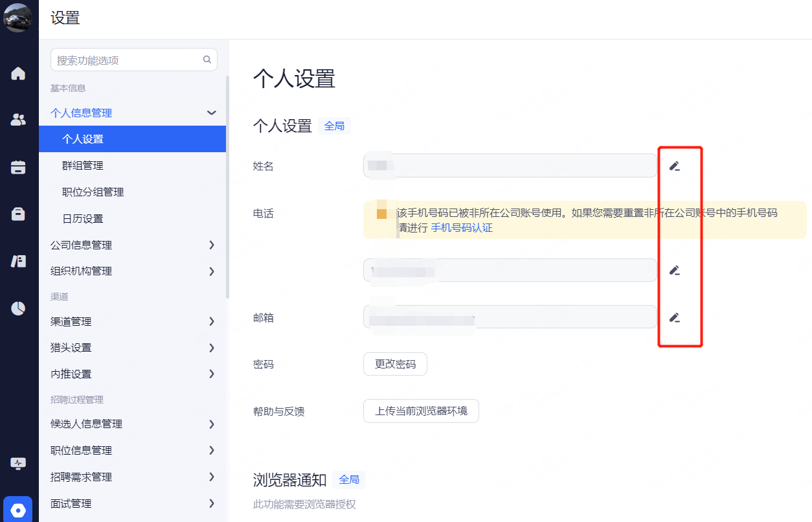Click the monitor activity icon
This screenshot has width=812, height=522.
18,464
